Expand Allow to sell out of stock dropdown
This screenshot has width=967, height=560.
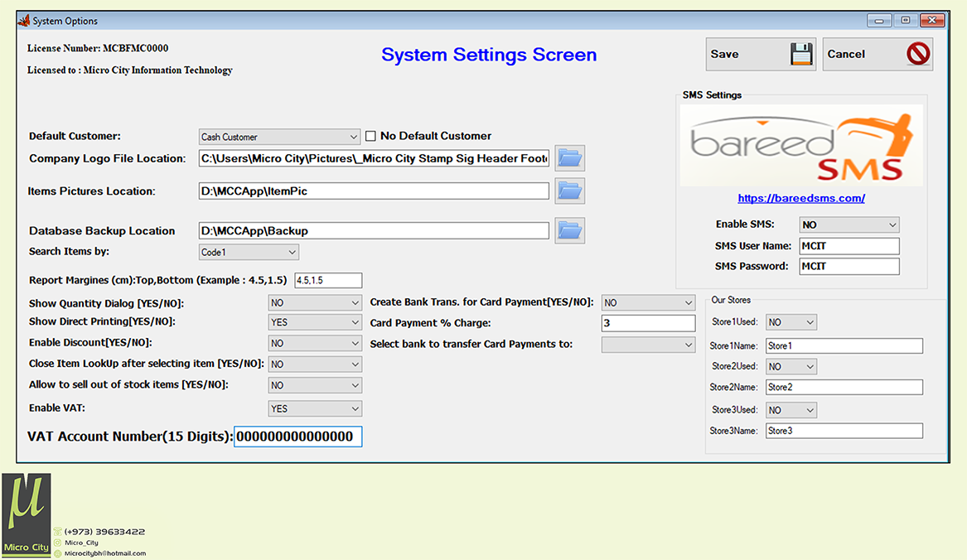coord(315,385)
